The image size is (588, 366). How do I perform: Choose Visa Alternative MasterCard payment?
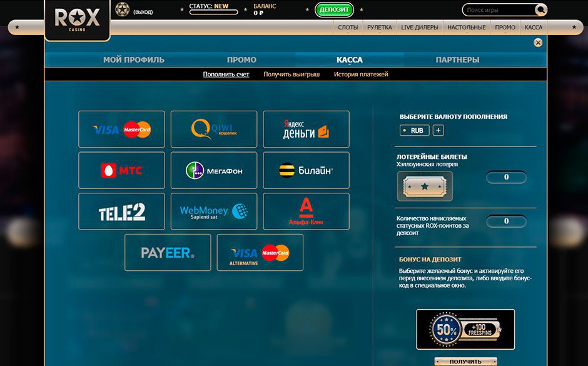[x=260, y=252]
